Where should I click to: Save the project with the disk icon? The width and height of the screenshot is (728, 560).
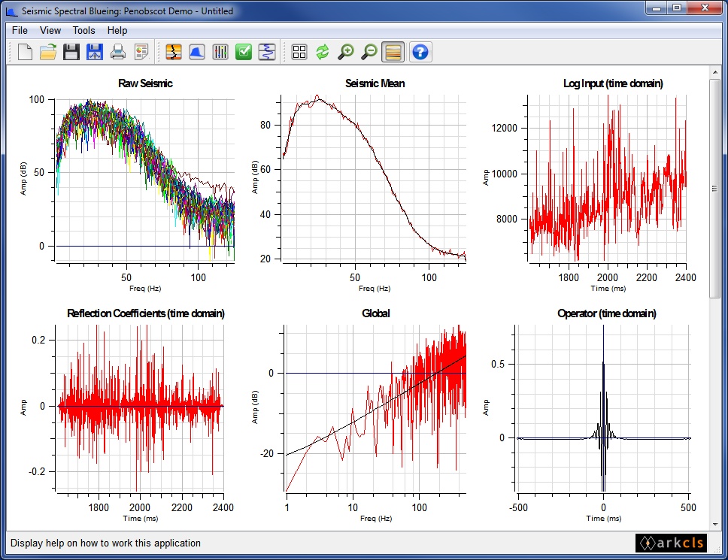click(71, 52)
